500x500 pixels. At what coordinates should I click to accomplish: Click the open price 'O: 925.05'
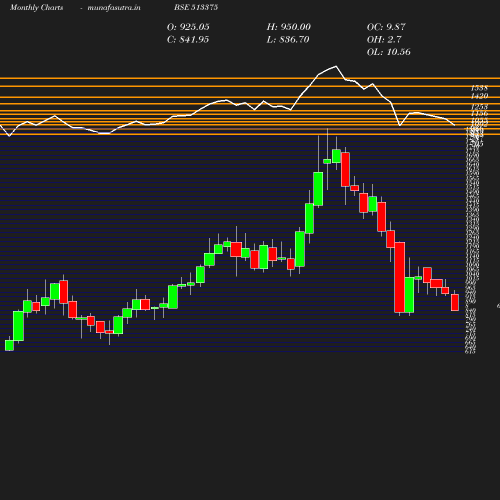tap(188, 27)
